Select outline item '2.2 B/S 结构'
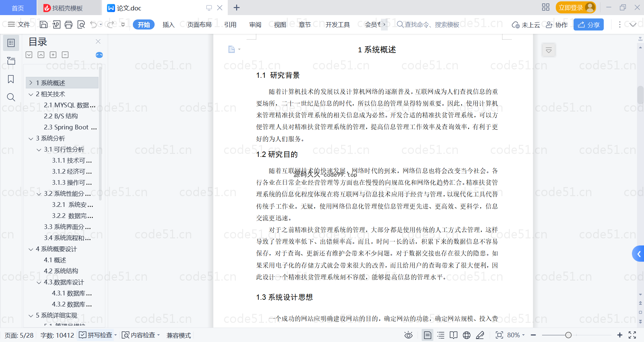The image size is (644, 342). pos(61,116)
